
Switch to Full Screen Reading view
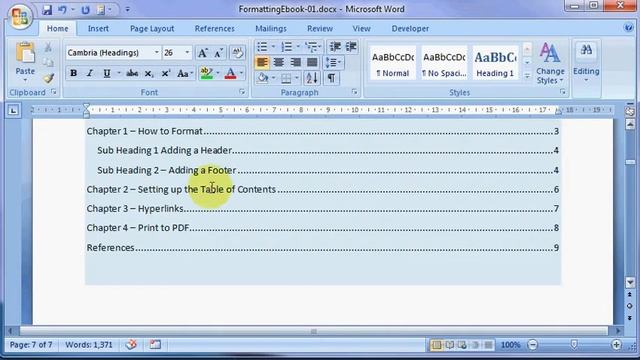click(449, 345)
